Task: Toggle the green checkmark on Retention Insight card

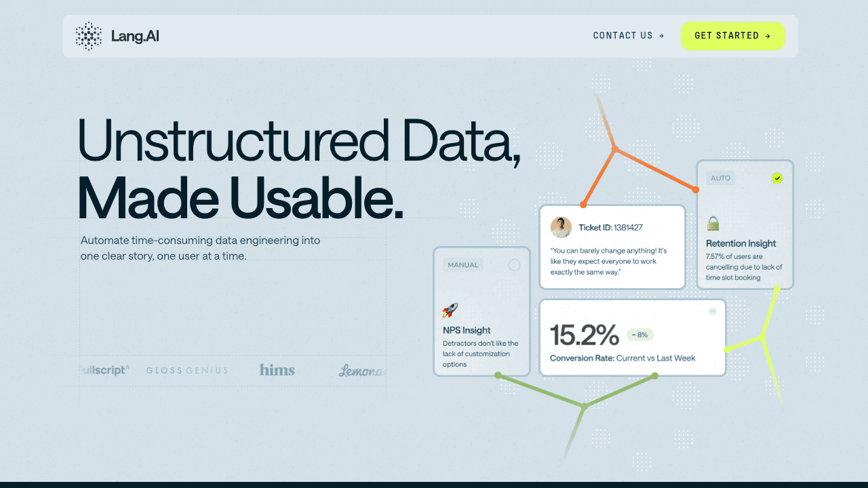Action: click(x=777, y=178)
